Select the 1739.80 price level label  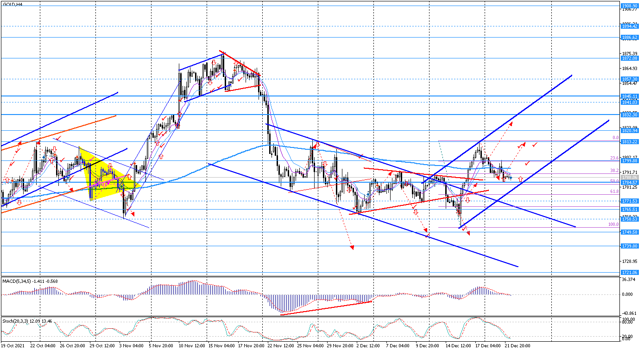pos(630,246)
